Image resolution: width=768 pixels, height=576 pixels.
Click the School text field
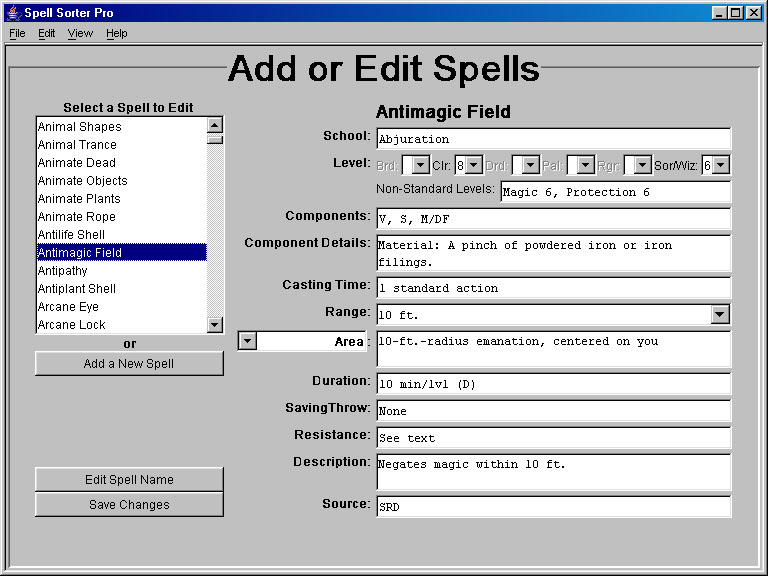pos(553,139)
